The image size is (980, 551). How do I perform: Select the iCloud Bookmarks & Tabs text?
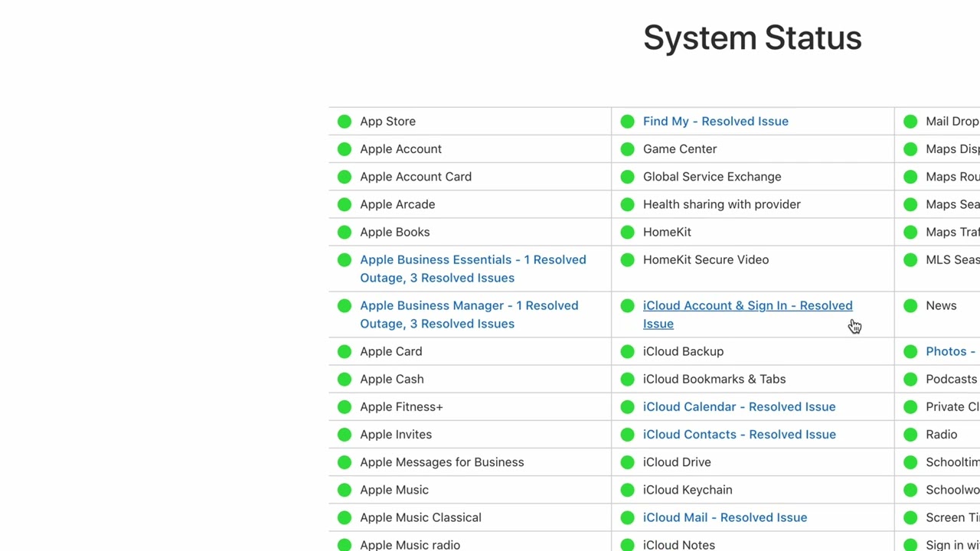point(714,379)
